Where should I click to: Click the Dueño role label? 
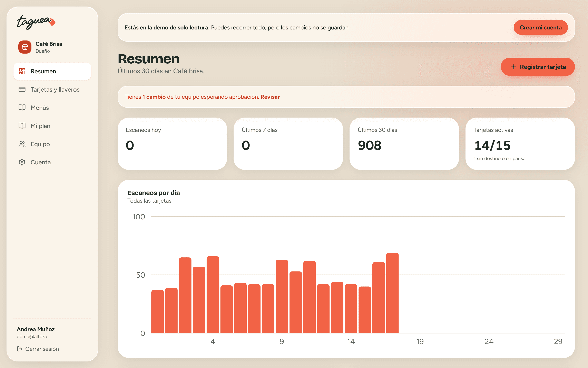pos(42,51)
